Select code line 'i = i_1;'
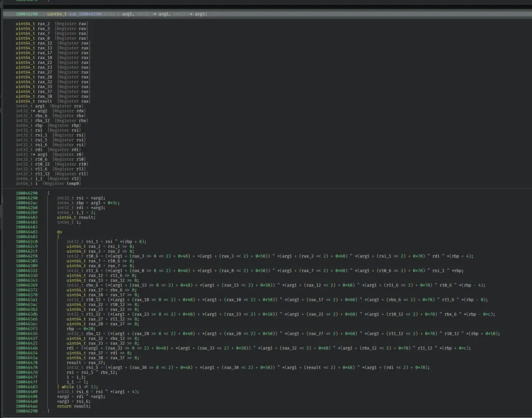The width and height of the screenshot is (532, 418). tap(76, 377)
